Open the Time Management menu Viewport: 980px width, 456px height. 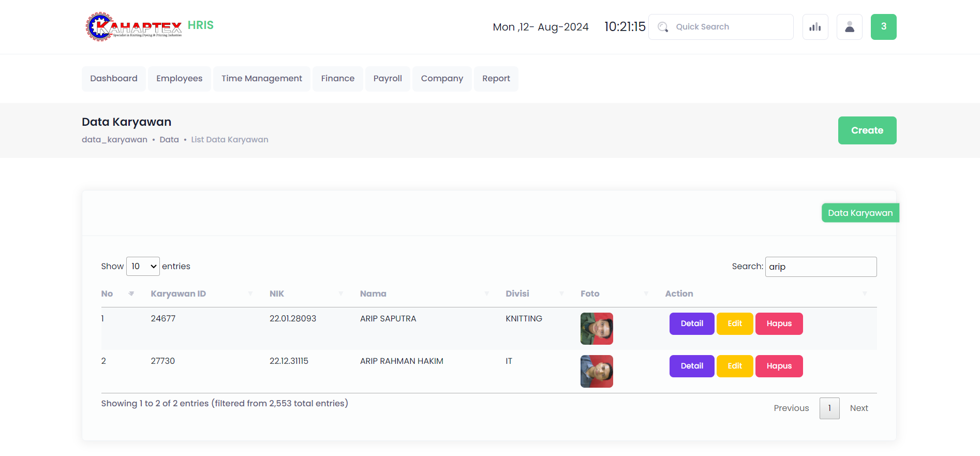coord(261,79)
